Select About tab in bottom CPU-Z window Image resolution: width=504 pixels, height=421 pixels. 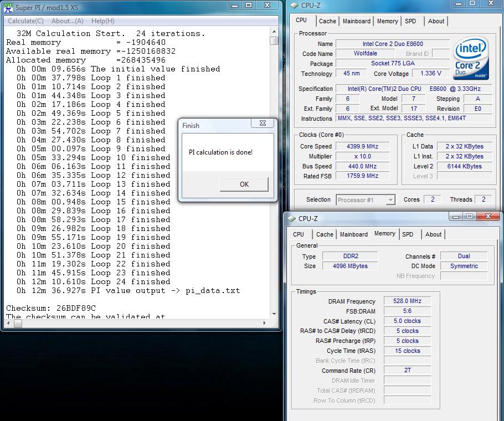point(433,234)
